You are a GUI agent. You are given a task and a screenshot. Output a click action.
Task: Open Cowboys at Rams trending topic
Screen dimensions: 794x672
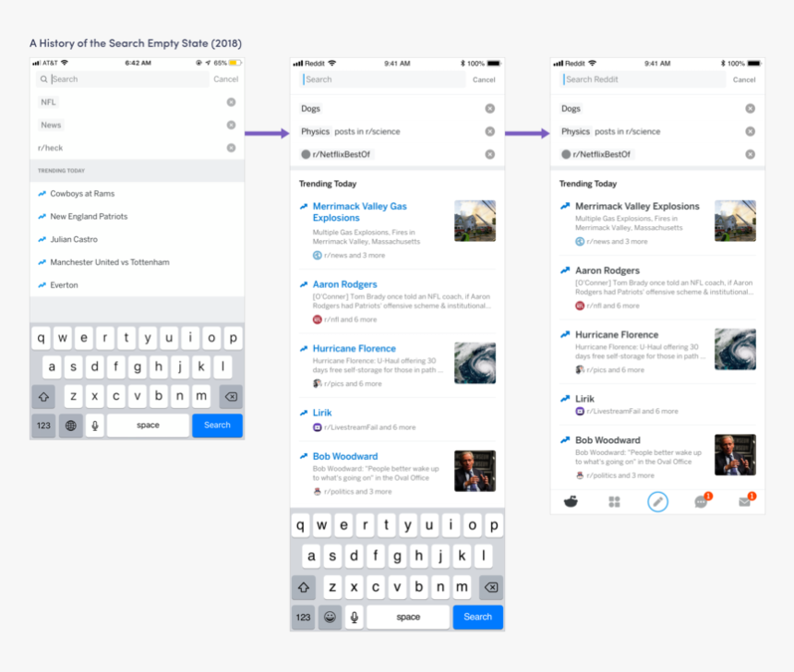click(x=82, y=194)
